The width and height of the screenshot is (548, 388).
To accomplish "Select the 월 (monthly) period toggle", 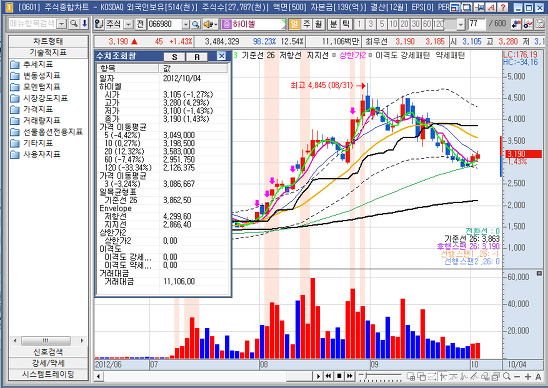I will 318,24.
